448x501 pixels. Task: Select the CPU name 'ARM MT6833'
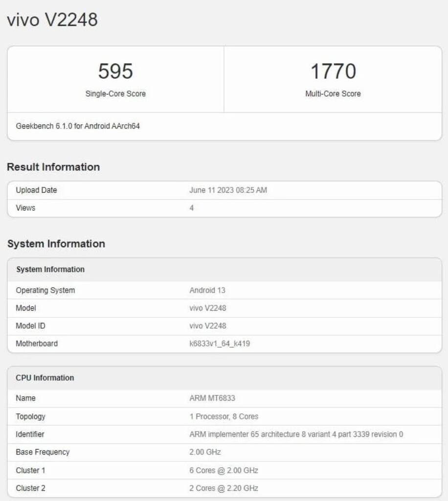pos(212,398)
